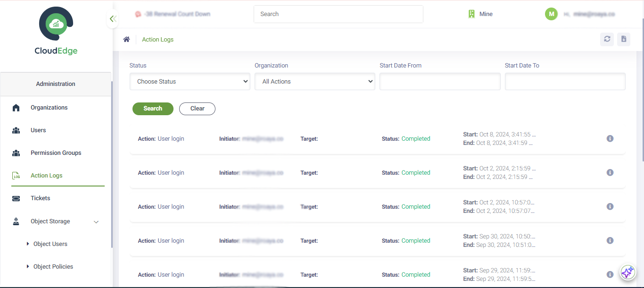Viewport: 644px width, 288px height.
Task: Focus the Start Date To field
Action: (x=565, y=81)
